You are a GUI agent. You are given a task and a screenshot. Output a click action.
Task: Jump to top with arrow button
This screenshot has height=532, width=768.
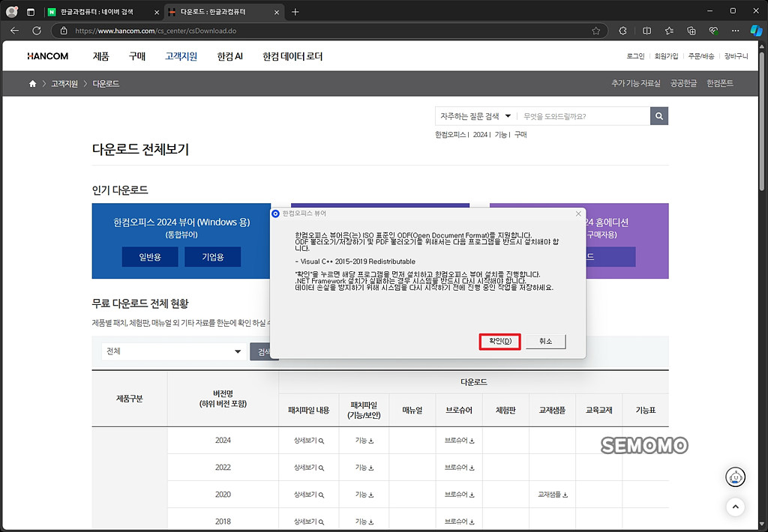(735, 507)
